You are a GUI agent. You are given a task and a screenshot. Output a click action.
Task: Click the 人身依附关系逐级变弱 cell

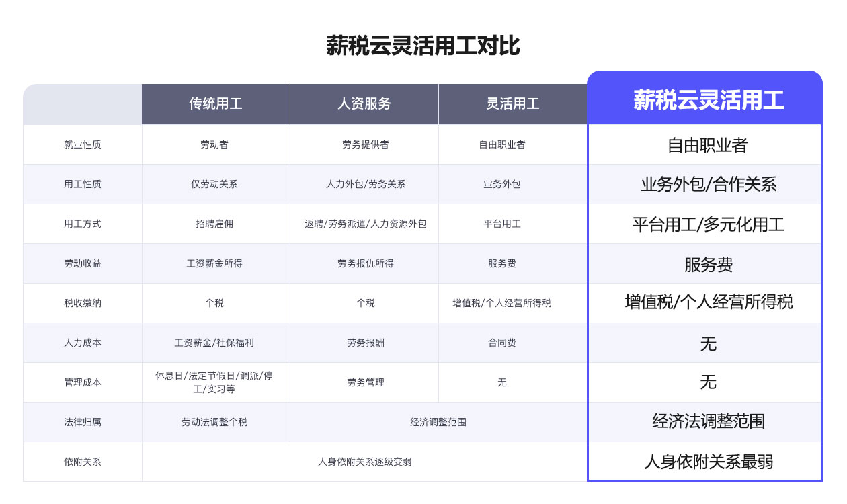pyautogui.click(x=365, y=462)
